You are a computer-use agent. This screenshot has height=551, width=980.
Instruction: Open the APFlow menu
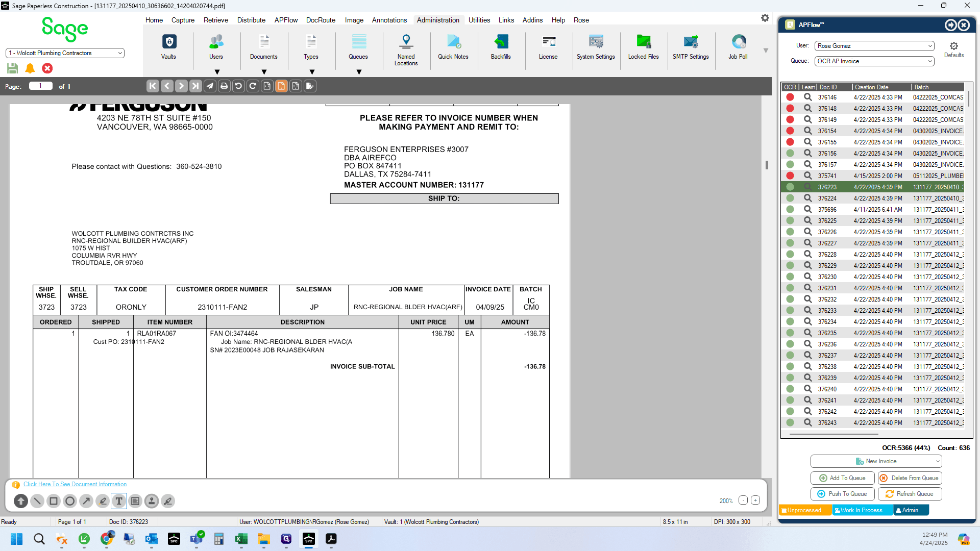286,20
